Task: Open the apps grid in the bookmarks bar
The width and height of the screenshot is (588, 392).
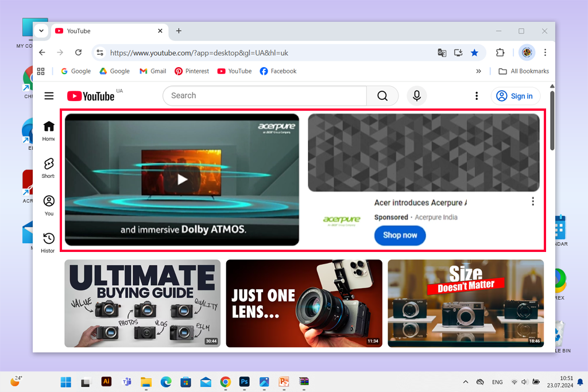Action: pyautogui.click(x=41, y=71)
